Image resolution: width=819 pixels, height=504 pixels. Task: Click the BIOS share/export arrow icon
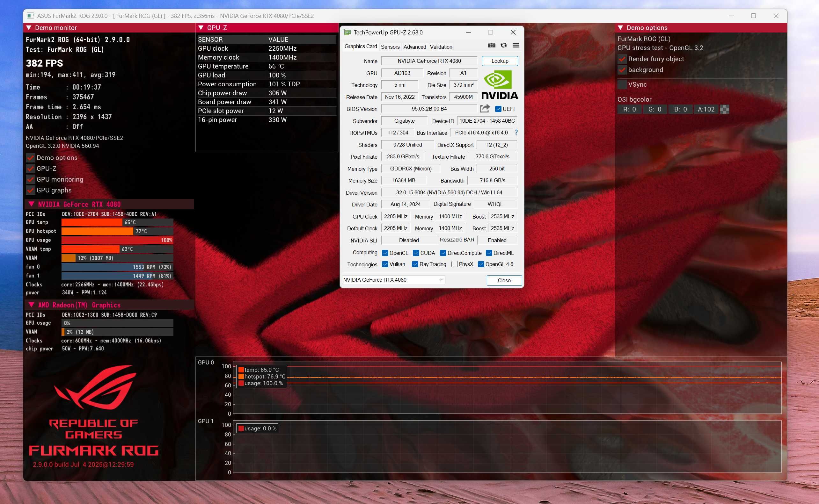click(x=485, y=108)
